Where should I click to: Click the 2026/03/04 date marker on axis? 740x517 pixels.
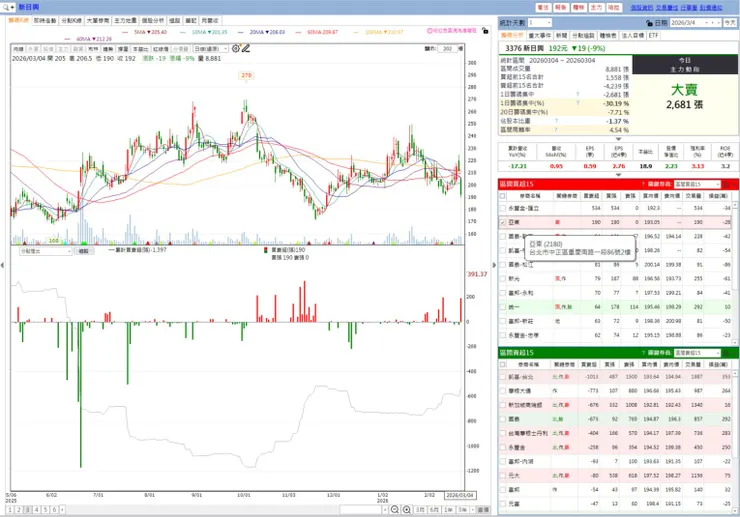pos(460,495)
